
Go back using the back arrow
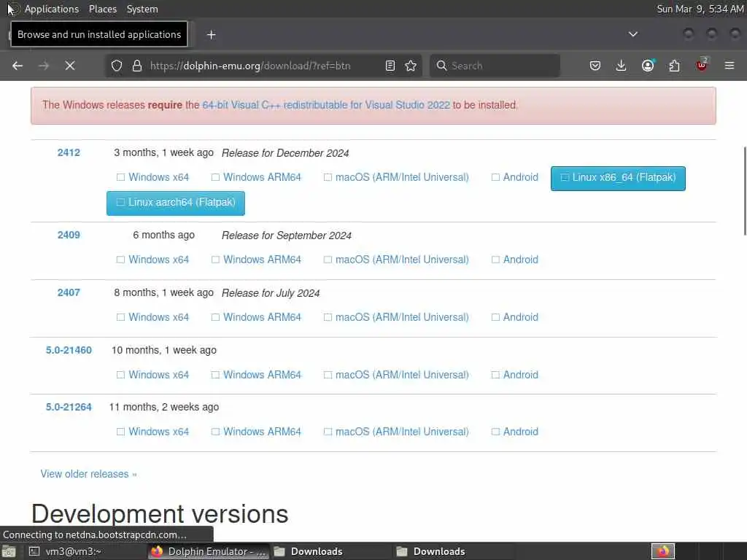[x=18, y=66]
